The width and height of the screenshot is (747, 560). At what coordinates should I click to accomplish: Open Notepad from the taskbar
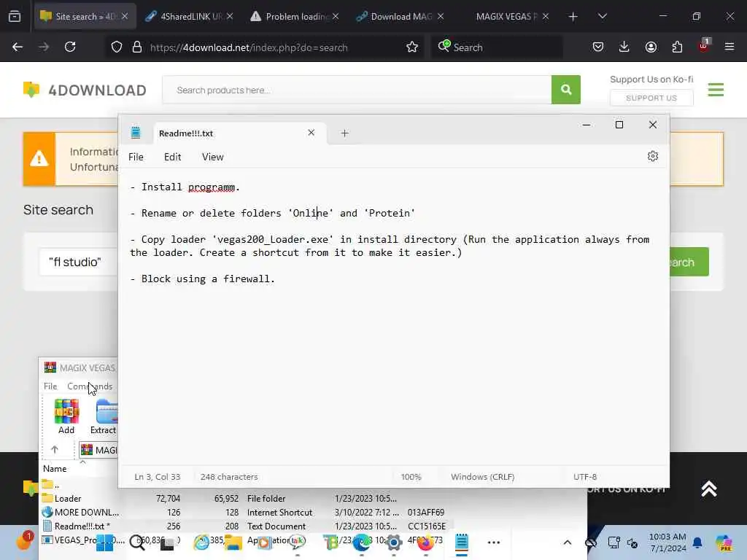click(x=462, y=542)
